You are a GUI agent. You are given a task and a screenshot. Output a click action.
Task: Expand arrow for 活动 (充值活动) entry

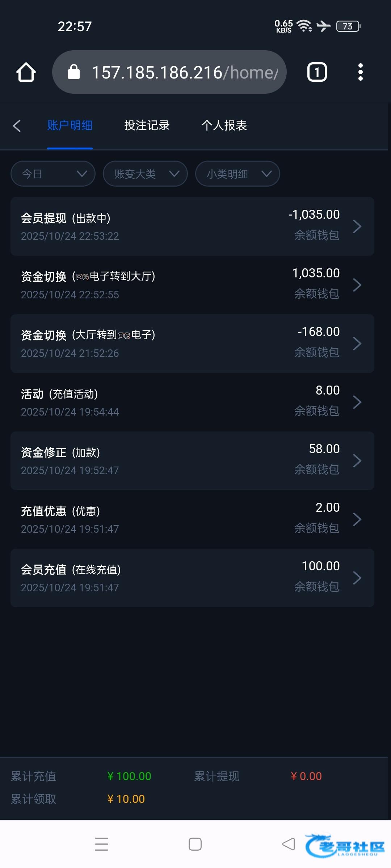(357, 402)
